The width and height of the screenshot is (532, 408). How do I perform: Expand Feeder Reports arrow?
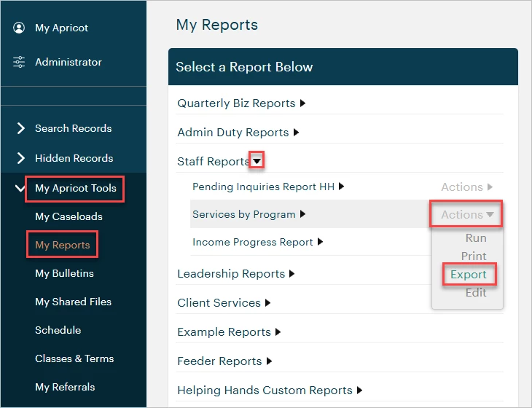point(270,361)
